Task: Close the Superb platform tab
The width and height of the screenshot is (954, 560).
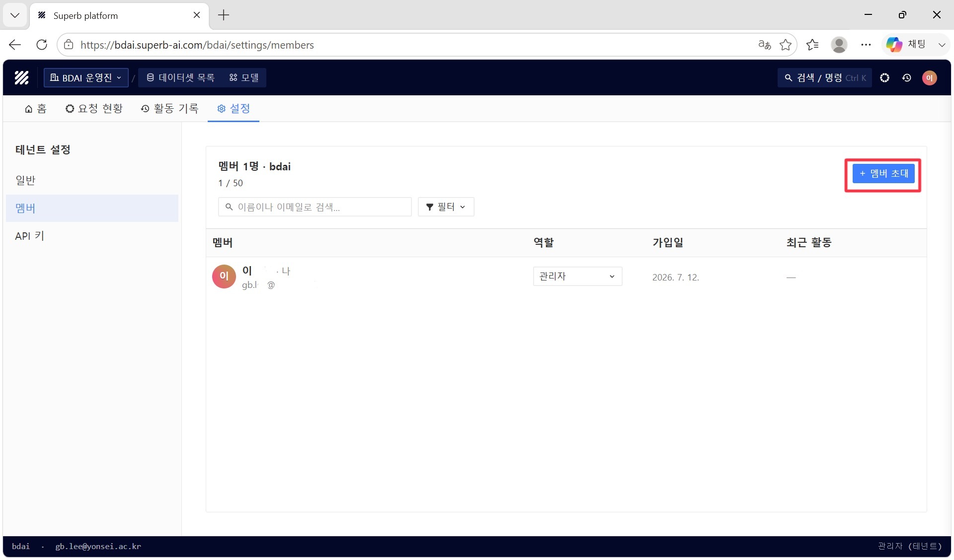Action: pos(197,15)
